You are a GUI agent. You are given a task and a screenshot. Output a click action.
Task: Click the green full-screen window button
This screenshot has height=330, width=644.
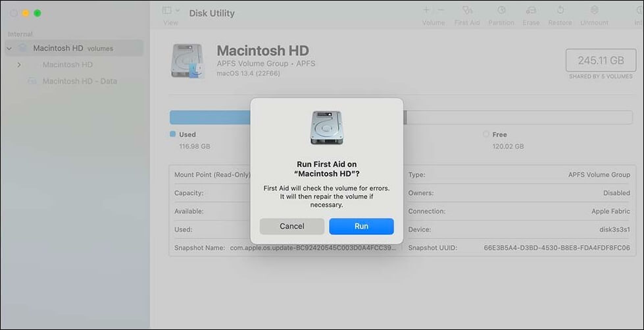coord(37,13)
